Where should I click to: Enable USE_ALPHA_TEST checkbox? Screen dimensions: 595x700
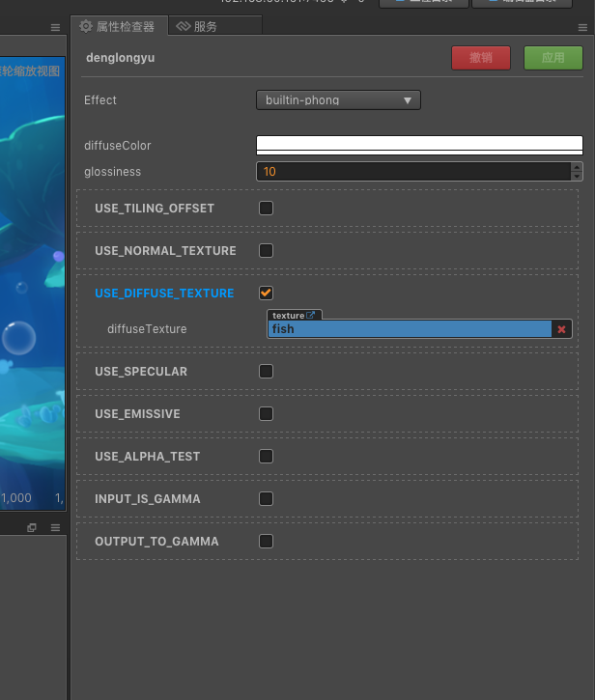pyautogui.click(x=266, y=456)
